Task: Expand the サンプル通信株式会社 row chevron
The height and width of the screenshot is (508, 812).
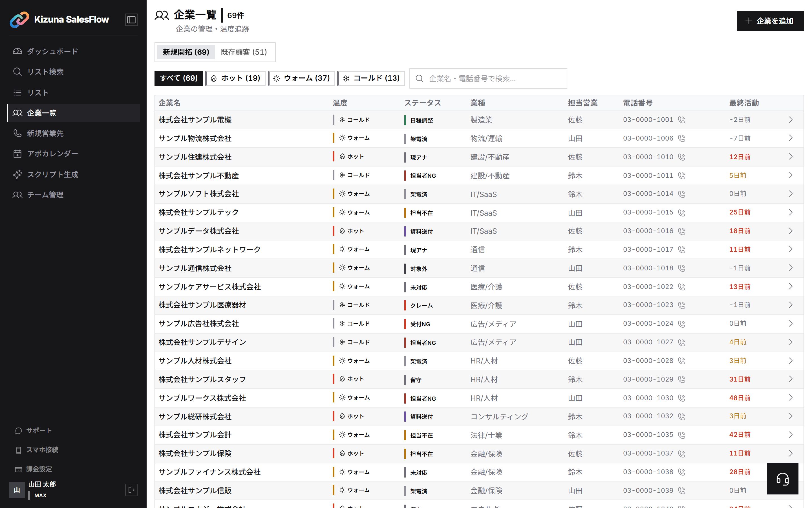Action: [791, 268]
